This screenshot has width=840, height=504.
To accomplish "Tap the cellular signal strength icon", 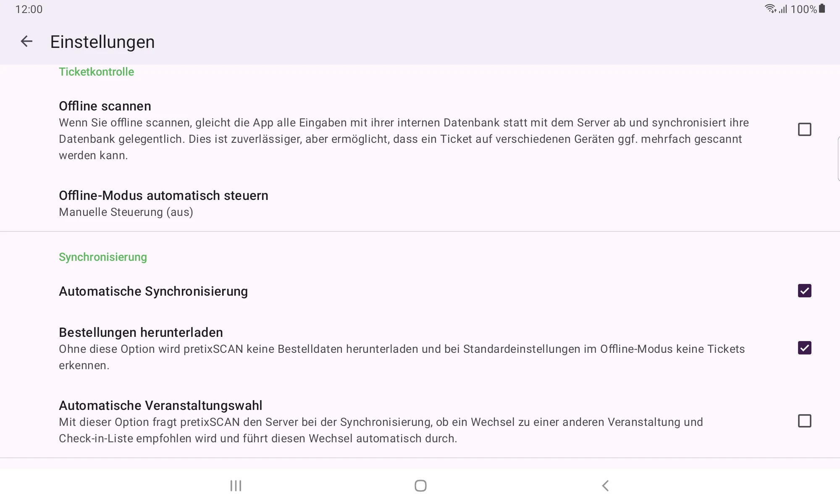I will point(783,9).
